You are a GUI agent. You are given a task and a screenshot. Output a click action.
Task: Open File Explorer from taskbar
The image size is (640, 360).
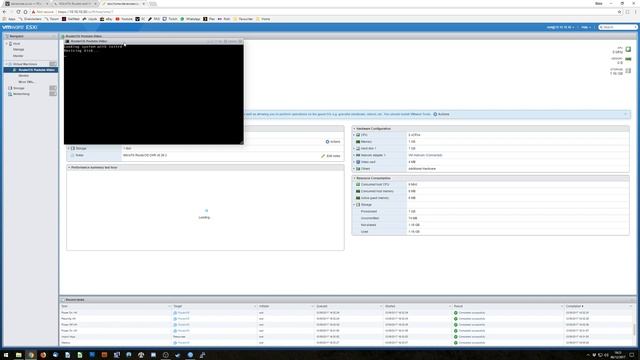18,355
